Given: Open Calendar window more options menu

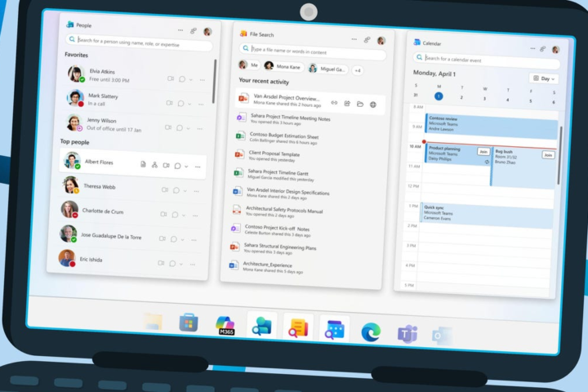Looking at the screenshot, I should click(x=532, y=48).
